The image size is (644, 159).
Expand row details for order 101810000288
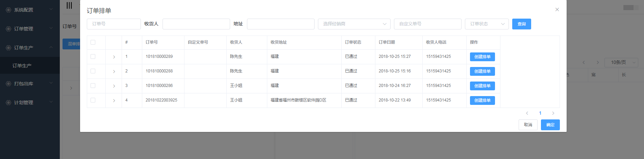(x=114, y=71)
